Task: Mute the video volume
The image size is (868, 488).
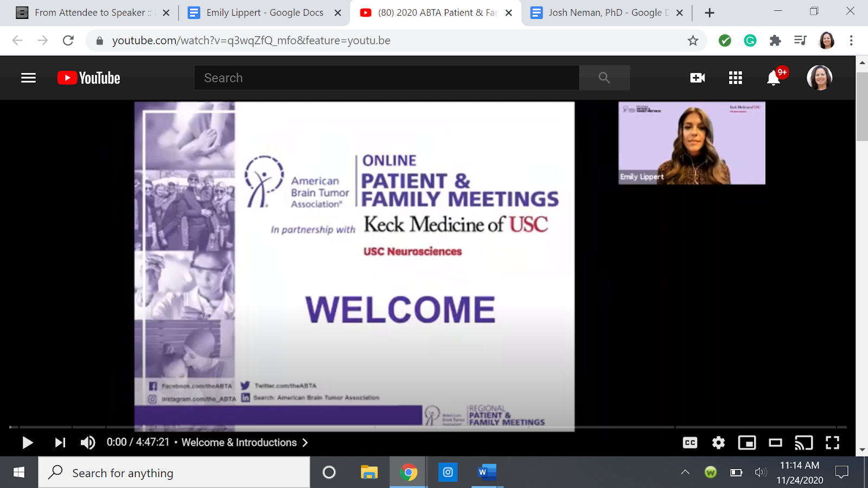Action: [88, 443]
